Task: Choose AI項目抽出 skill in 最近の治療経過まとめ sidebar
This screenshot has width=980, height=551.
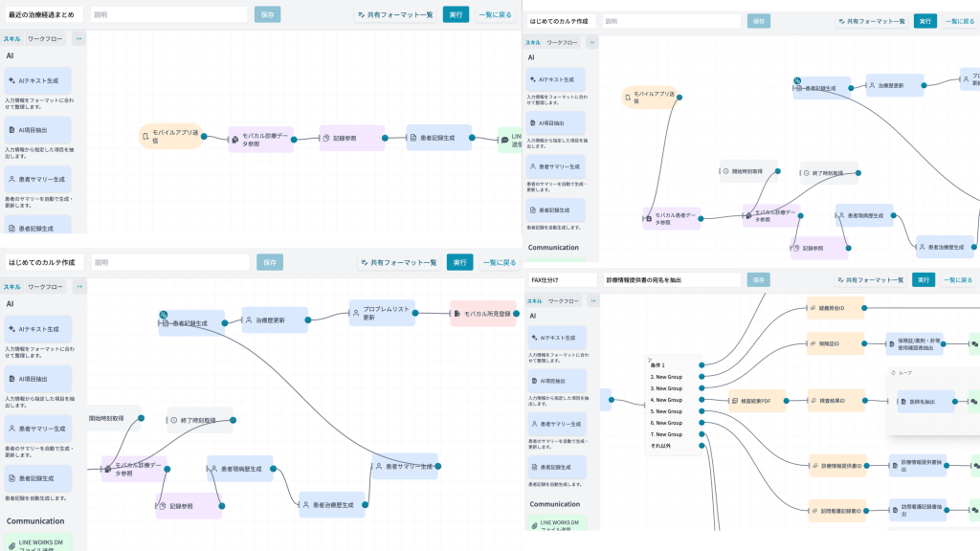Action: pos(38,130)
